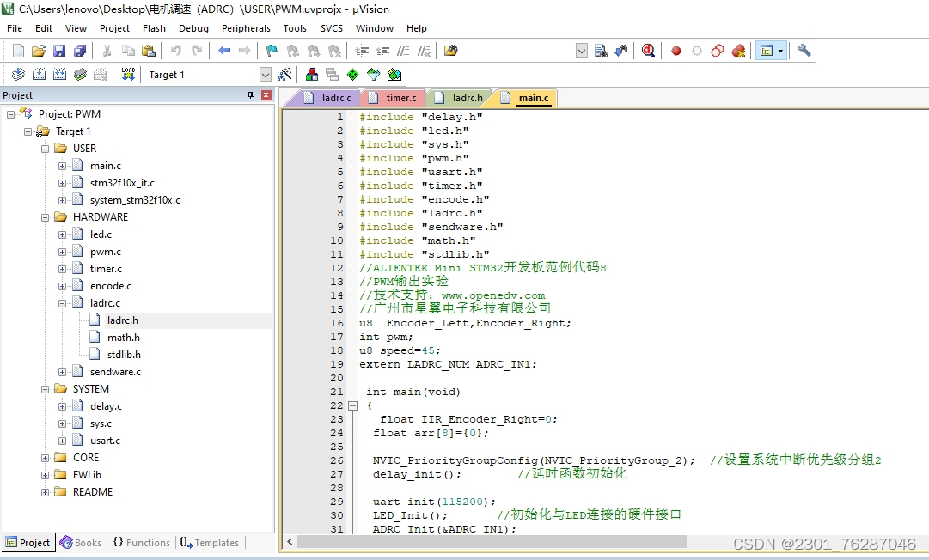Open the Peripherals menu
929x560 pixels.
[246, 28]
